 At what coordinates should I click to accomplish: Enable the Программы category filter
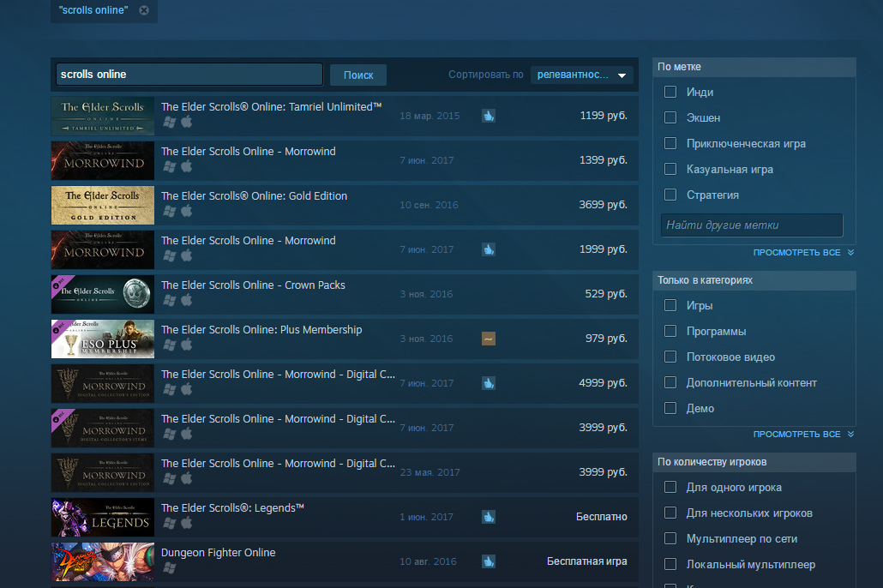tap(670, 331)
